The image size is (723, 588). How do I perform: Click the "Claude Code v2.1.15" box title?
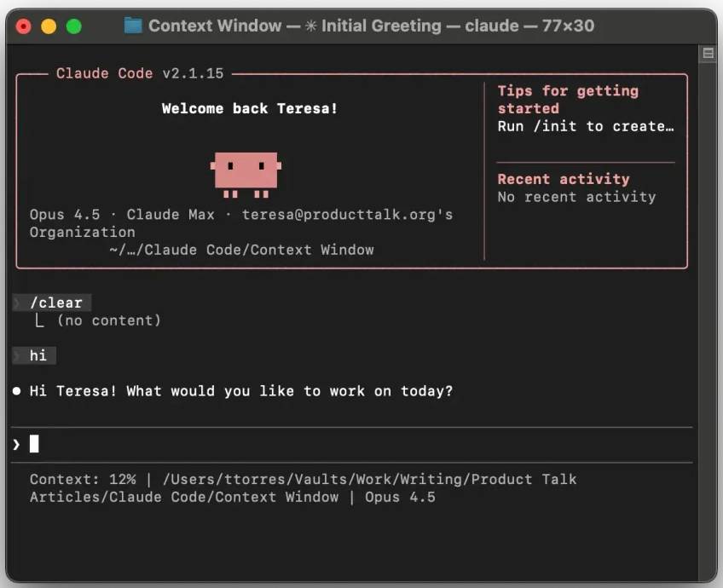point(140,73)
